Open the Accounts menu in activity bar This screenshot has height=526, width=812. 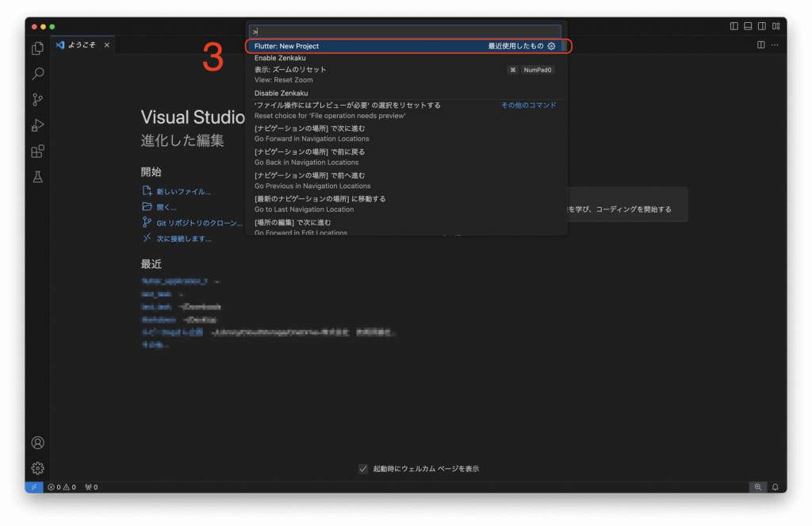click(x=38, y=443)
